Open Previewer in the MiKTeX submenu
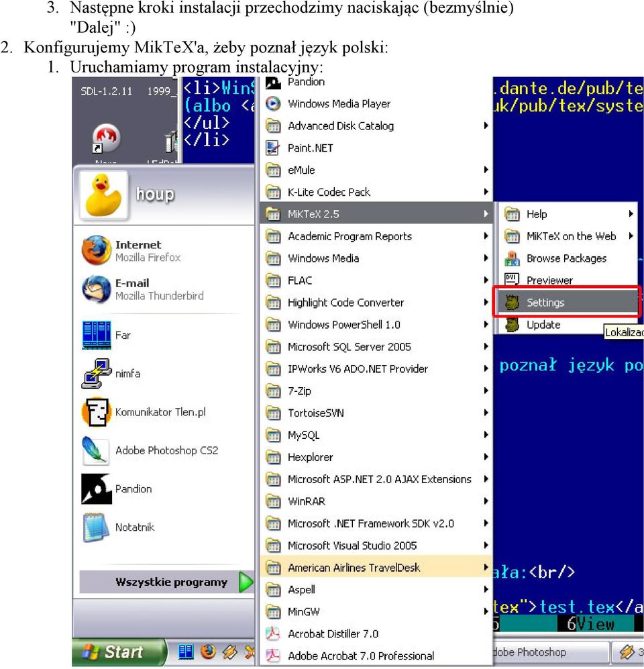 [568, 280]
